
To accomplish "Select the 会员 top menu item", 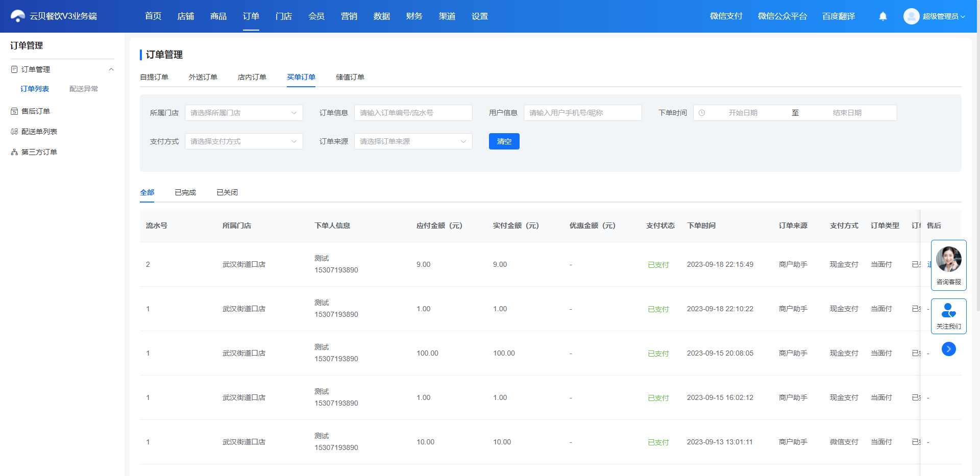I will point(316,16).
